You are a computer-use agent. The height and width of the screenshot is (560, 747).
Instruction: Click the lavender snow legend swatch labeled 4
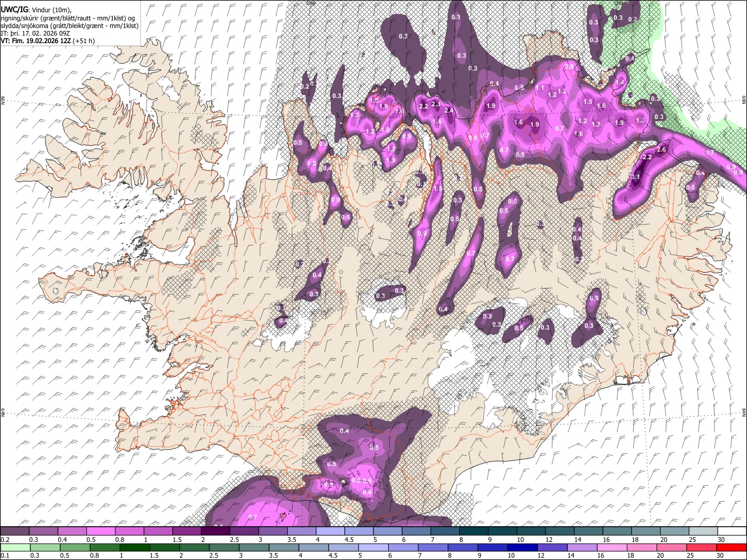[x=330, y=531]
